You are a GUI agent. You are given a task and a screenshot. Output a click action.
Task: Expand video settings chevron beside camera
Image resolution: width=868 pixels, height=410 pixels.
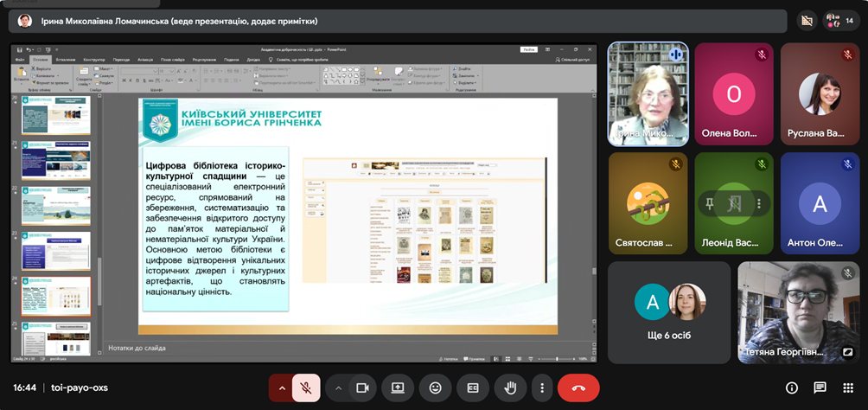click(x=339, y=388)
